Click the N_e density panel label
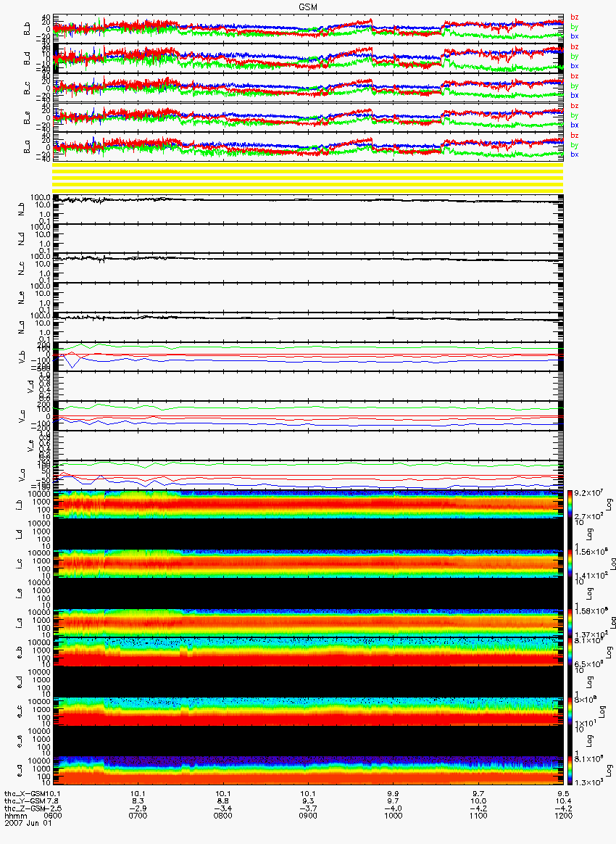 [22, 298]
